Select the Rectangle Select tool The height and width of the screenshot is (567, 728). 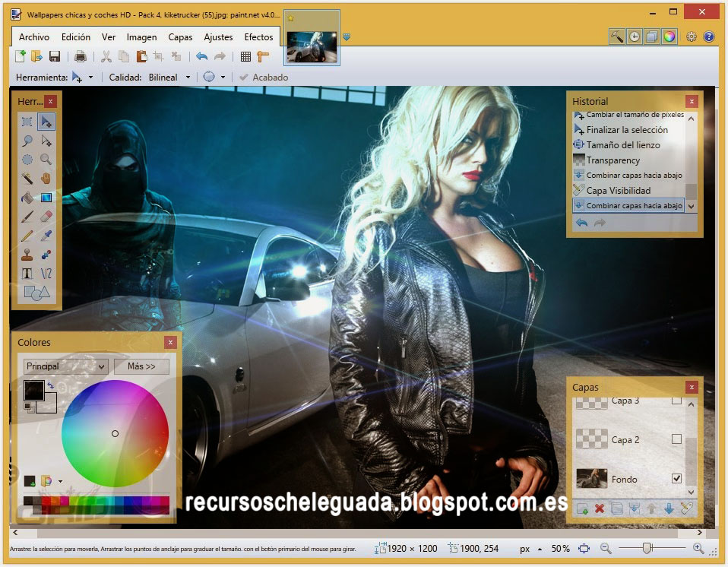[x=27, y=122]
